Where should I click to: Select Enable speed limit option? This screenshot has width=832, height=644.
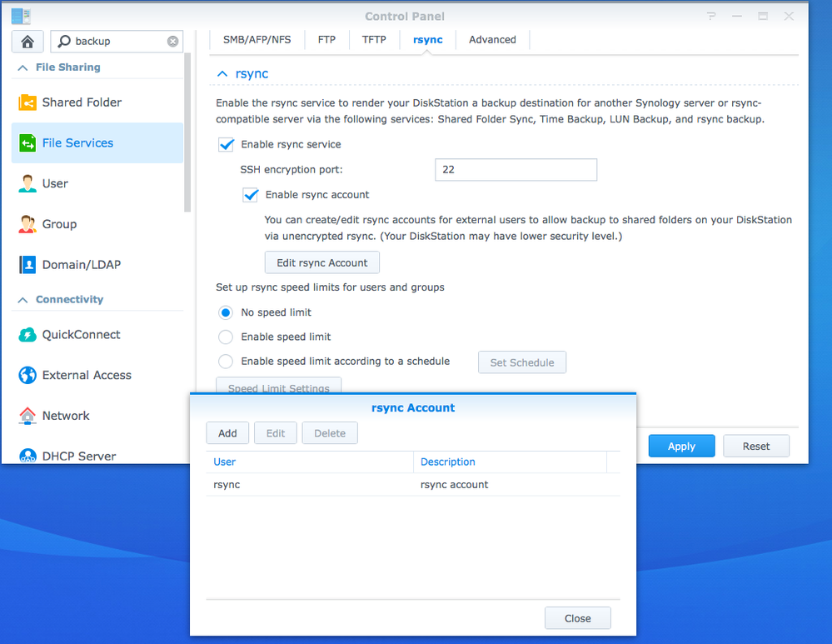[226, 337]
